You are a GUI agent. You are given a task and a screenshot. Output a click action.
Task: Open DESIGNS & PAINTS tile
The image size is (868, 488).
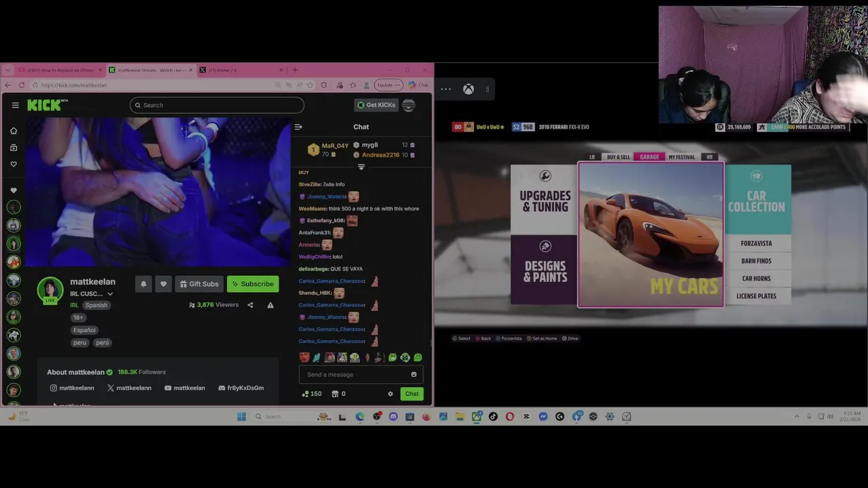coord(544,270)
